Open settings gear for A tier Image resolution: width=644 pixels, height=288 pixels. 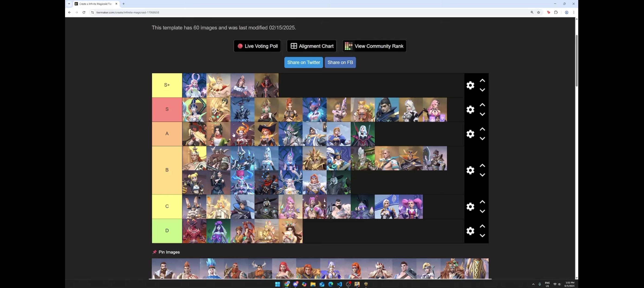[470, 134]
